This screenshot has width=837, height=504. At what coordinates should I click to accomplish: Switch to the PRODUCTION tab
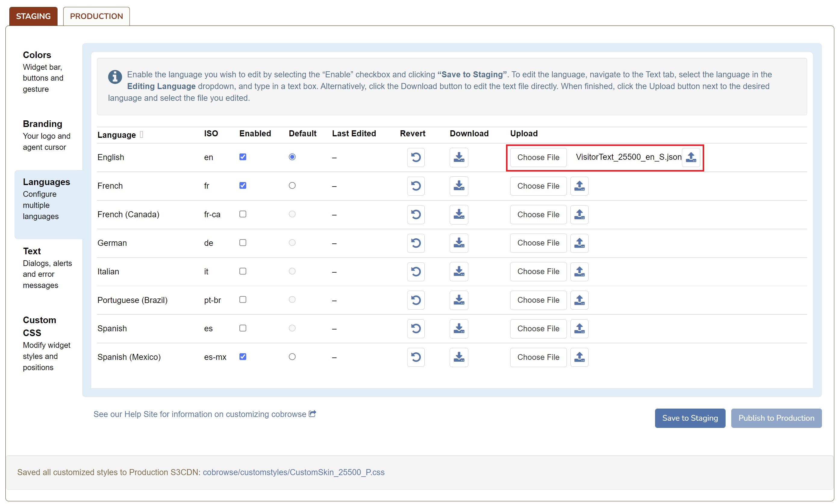click(x=96, y=16)
